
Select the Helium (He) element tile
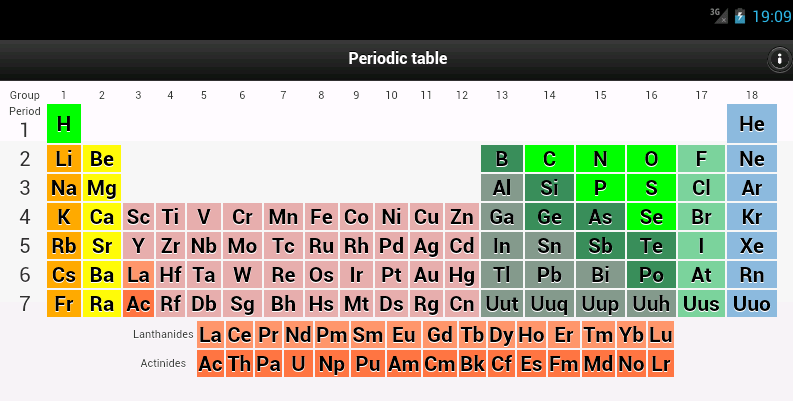tap(751, 124)
